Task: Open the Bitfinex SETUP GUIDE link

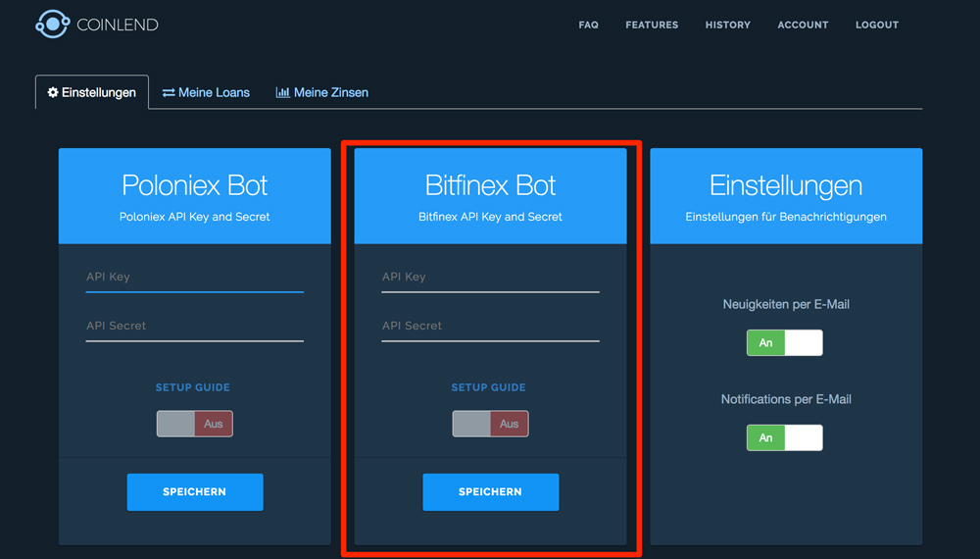Action: click(x=488, y=387)
